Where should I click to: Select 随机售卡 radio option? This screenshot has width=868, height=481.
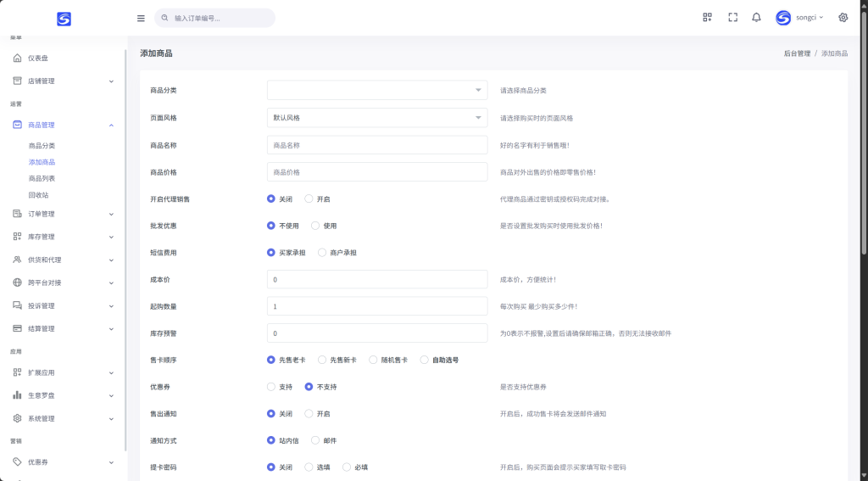coord(373,361)
